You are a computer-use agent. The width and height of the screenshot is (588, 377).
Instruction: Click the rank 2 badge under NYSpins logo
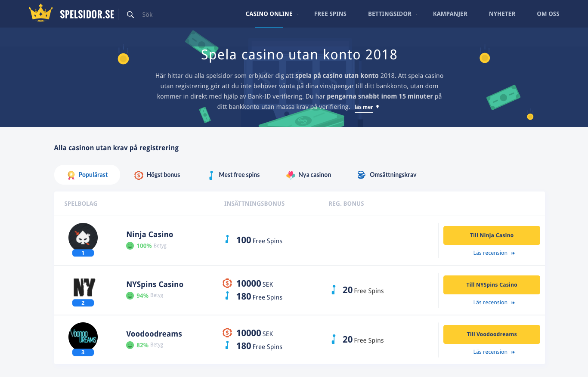pyautogui.click(x=83, y=303)
